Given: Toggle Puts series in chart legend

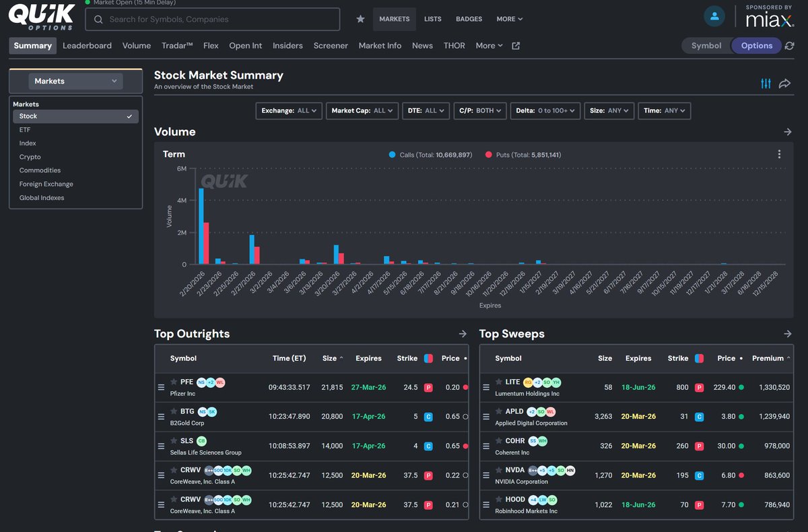Looking at the screenshot, I should (x=523, y=155).
